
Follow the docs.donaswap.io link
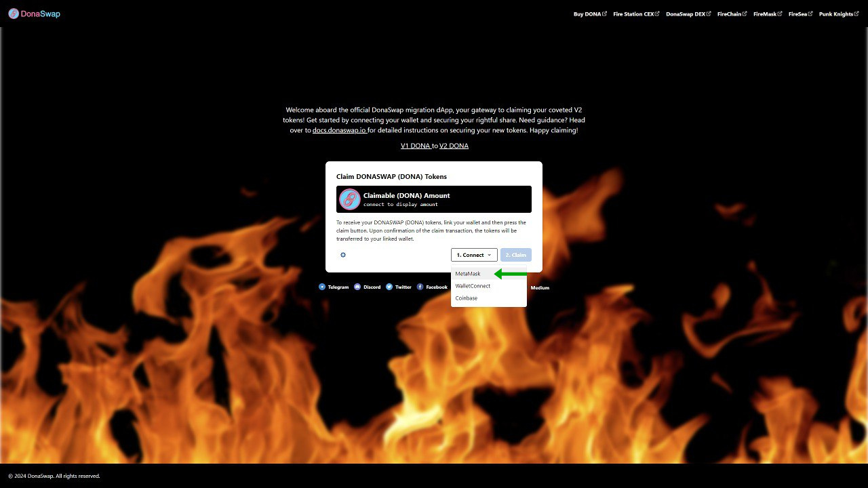pos(339,130)
